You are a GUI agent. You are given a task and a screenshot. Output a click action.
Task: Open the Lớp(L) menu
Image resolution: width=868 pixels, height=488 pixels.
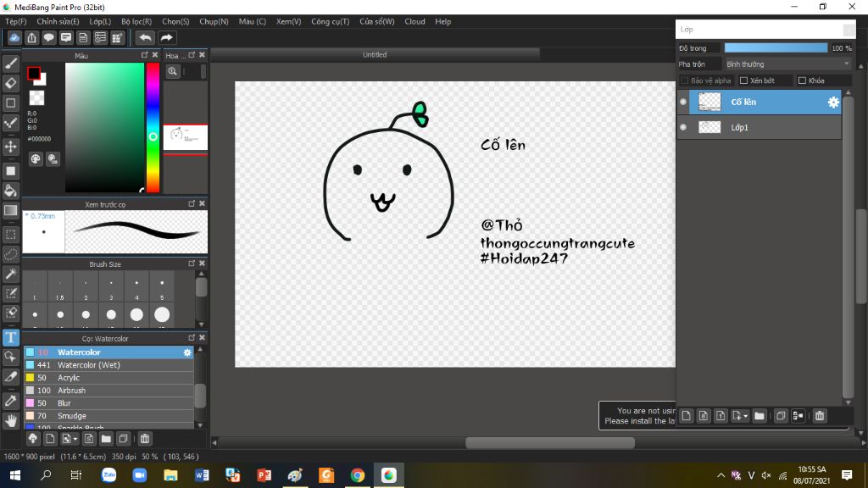(x=100, y=21)
